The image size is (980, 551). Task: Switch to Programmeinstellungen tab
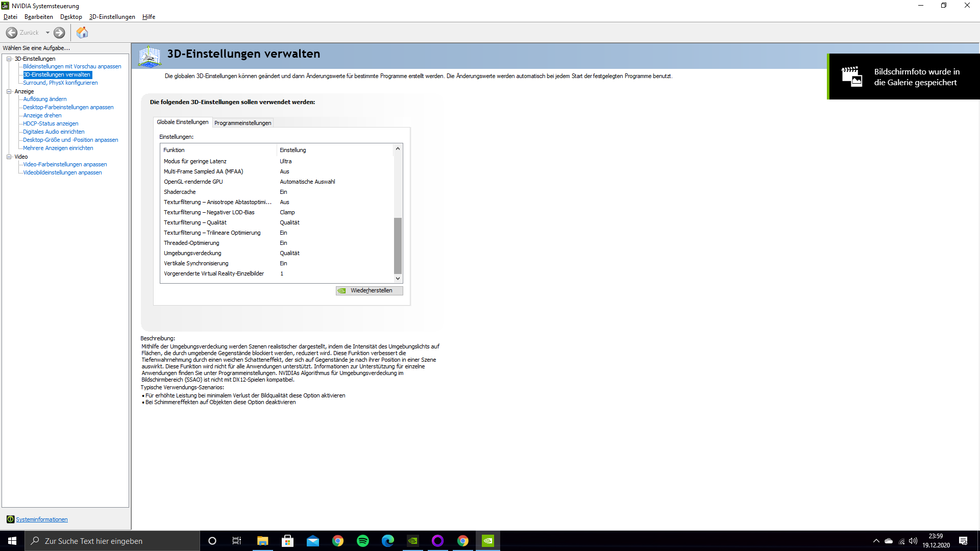click(x=242, y=123)
